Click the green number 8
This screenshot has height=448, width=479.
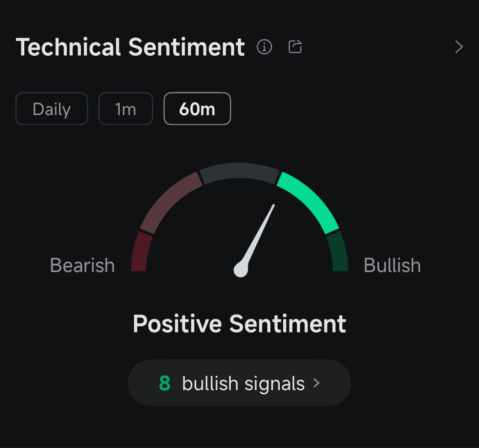coord(165,383)
